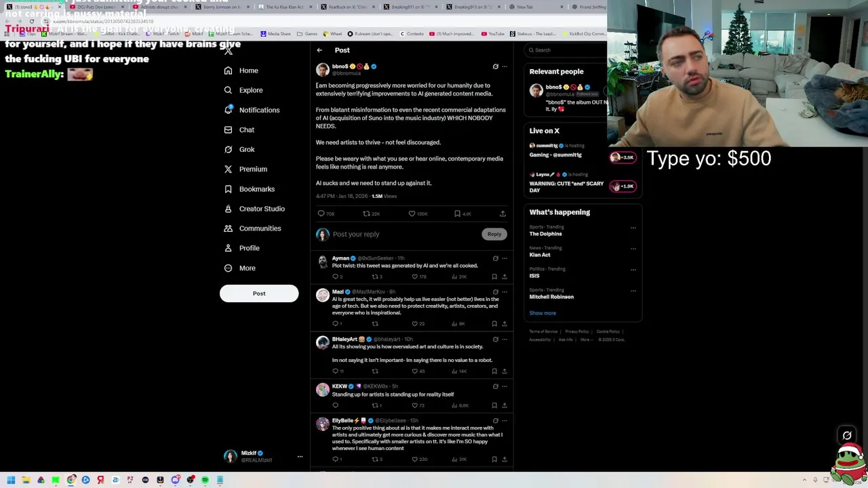Open the more options on main post
Image resolution: width=868 pixels, height=488 pixels.
click(505, 66)
